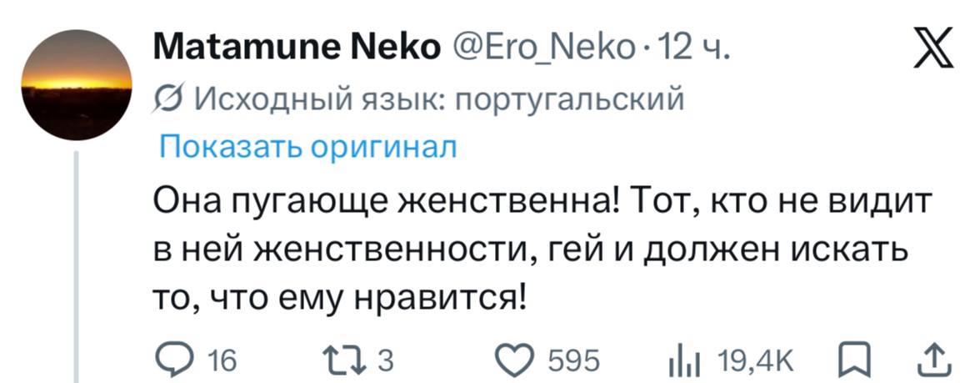Click the sunset profile avatar

click(x=77, y=84)
